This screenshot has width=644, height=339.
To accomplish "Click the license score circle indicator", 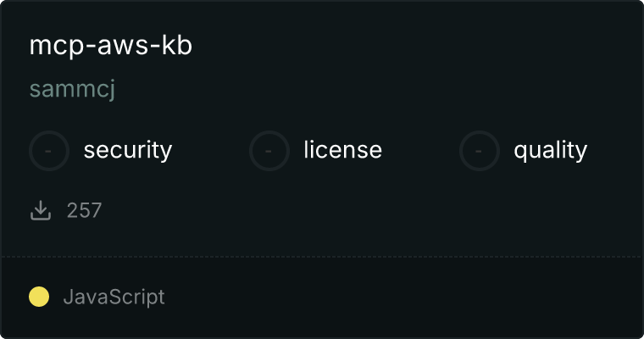I will [x=269, y=151].
